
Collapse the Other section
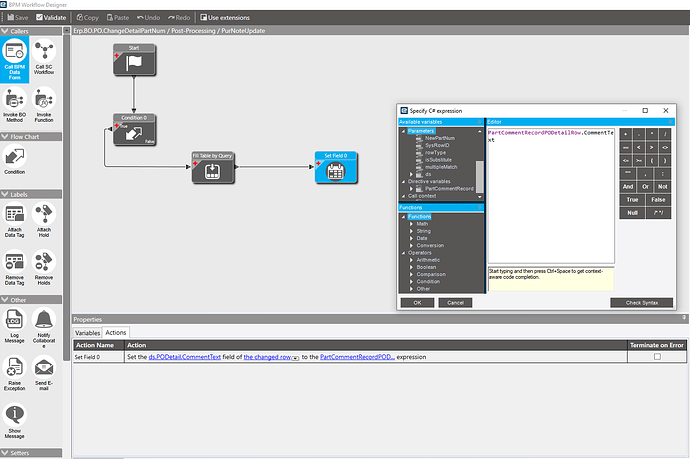pos(5,300)
